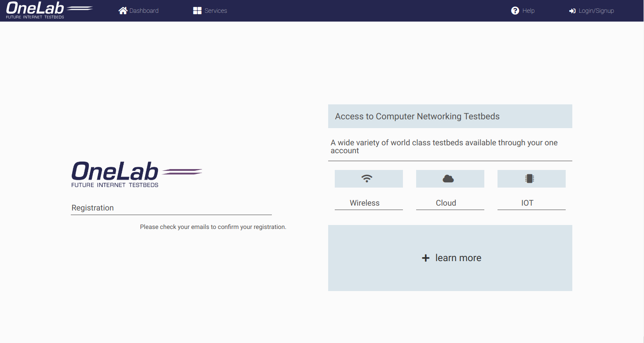
Task: Click the Login/Signup arrow icon
Action: pyautogui.click(x=572, y=11)
